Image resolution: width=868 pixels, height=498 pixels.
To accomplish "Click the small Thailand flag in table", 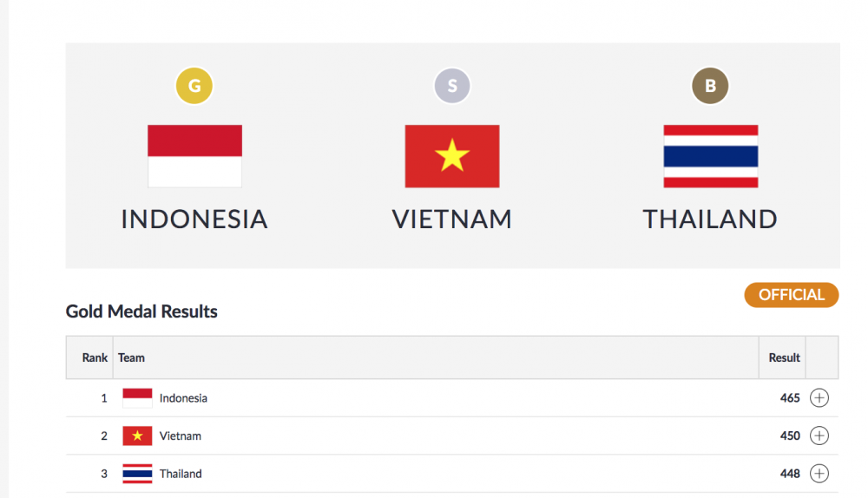I will click(137, 474).
